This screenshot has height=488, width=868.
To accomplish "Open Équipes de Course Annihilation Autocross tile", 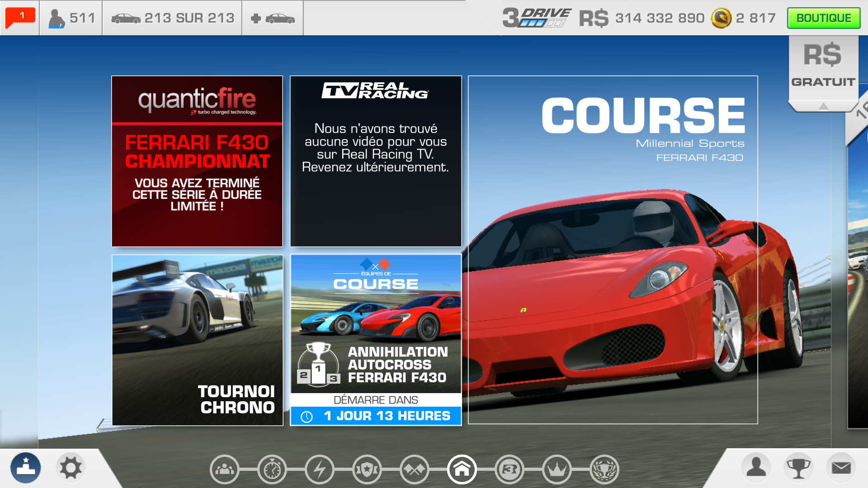I will pos(376,340).
